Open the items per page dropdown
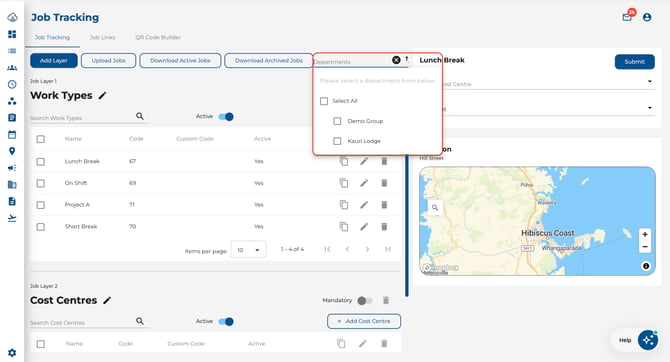 click(x=248, y=250)
